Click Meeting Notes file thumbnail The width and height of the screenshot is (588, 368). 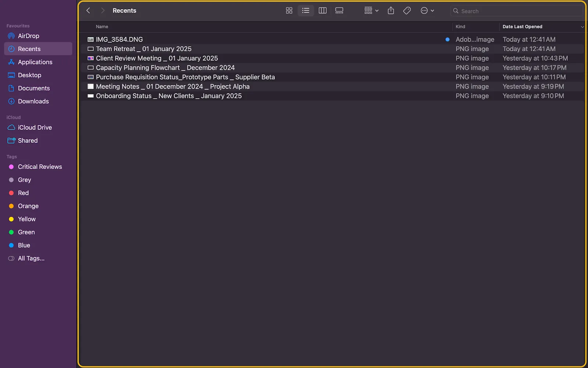[90, 86]
